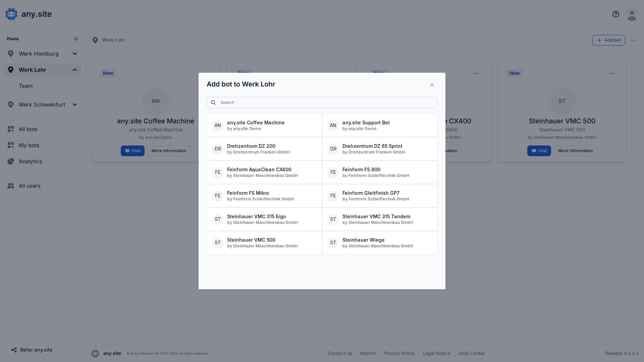This screenshot has width=644, height=362.
Task: Click the ST avatar of Steinhauer VMC 500 card
Action: click(562, 101)
